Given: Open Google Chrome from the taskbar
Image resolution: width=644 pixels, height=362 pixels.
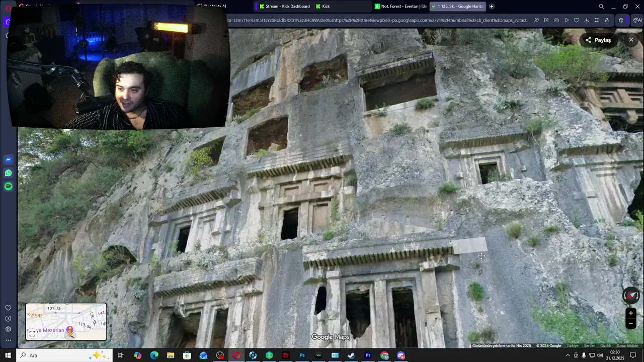Looking at the screenshot, I should tap(384, 355).
